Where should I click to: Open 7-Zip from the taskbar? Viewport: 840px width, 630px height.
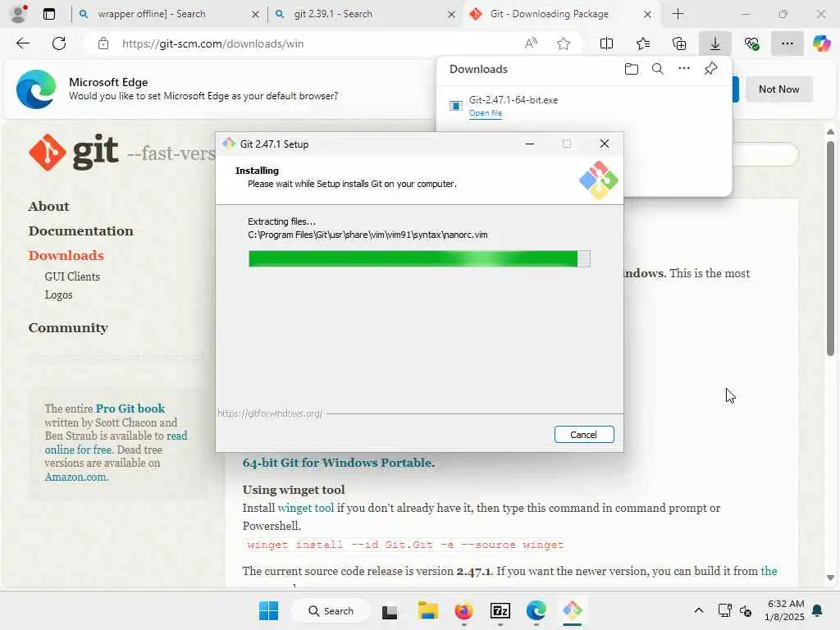[x=500, y=610]
